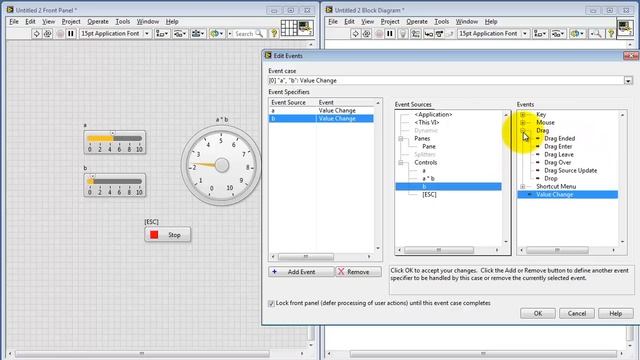
Task: Click Step Into in Block Diagram toolbar
Action: (x=428, y=33)
